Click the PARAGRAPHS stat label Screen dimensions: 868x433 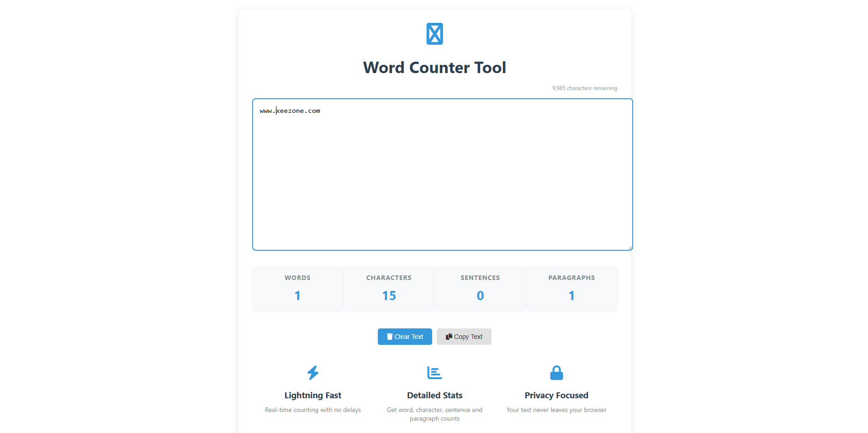coord(572,278)
